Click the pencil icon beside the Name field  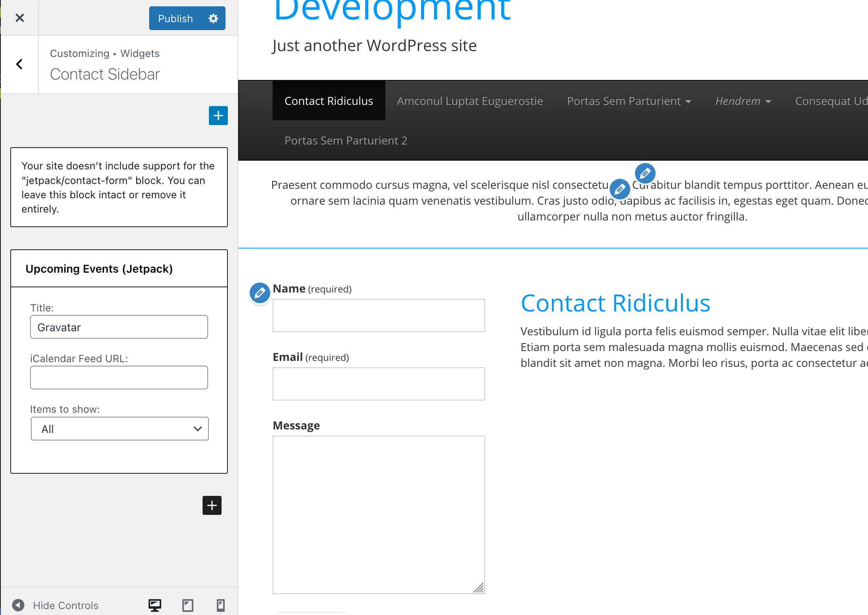[260, 293]
